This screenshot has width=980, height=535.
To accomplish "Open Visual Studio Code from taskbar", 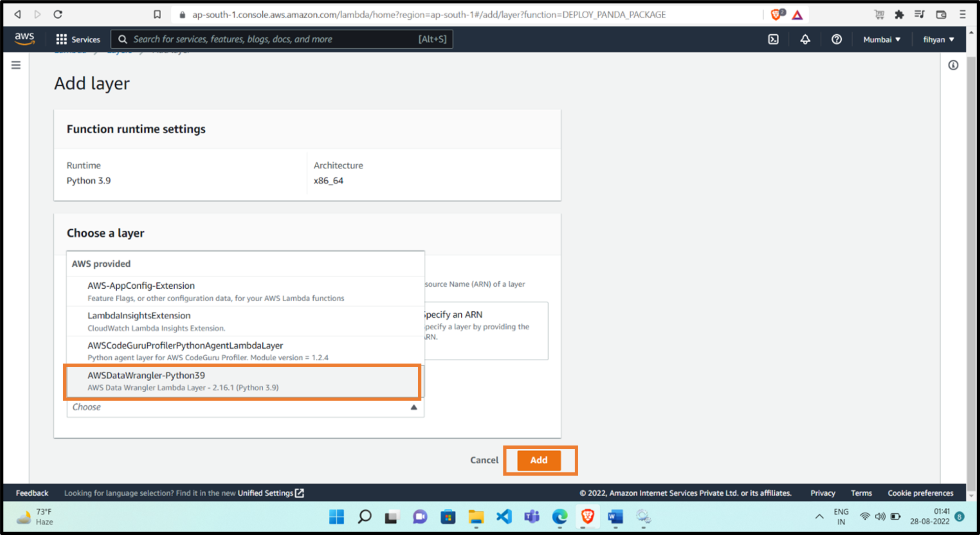I will tap(504, 516).
